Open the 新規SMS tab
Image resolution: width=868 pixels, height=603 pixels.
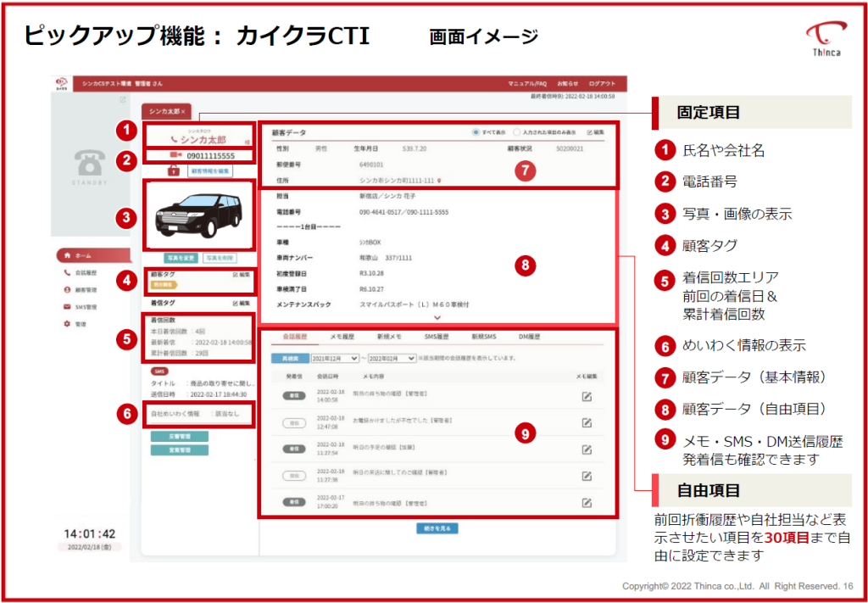click(484, 336)
